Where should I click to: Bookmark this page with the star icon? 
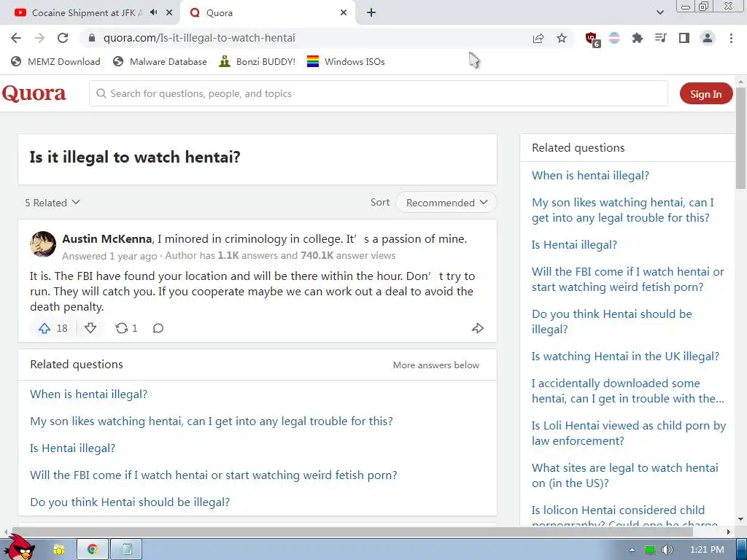tap(562, 38)
